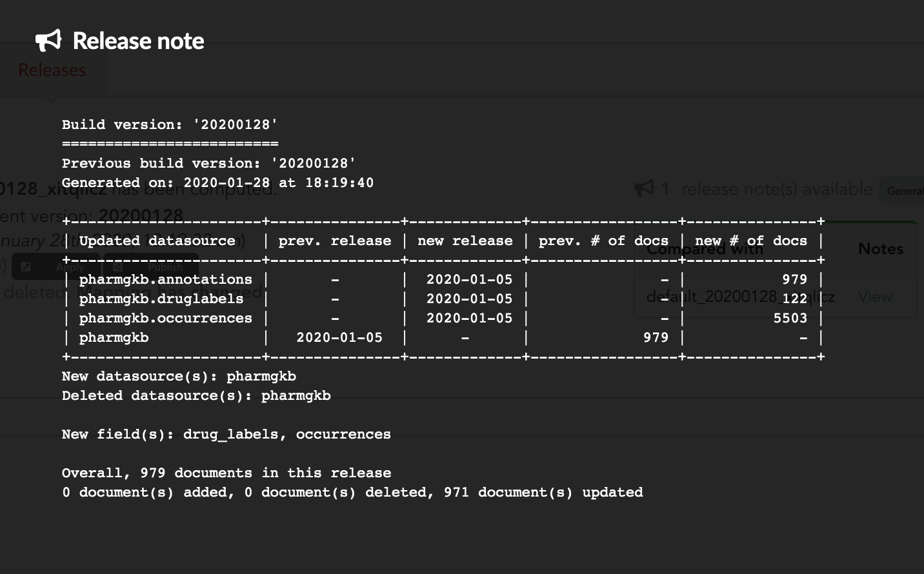Click the Build version '20200128' line
924x574 pixels.
(170, 124)
